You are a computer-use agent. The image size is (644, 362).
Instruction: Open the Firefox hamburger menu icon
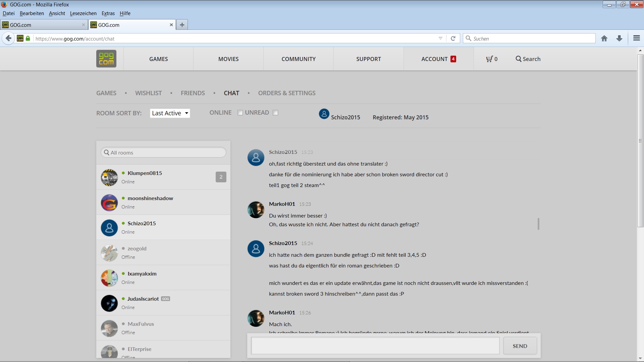636,38
